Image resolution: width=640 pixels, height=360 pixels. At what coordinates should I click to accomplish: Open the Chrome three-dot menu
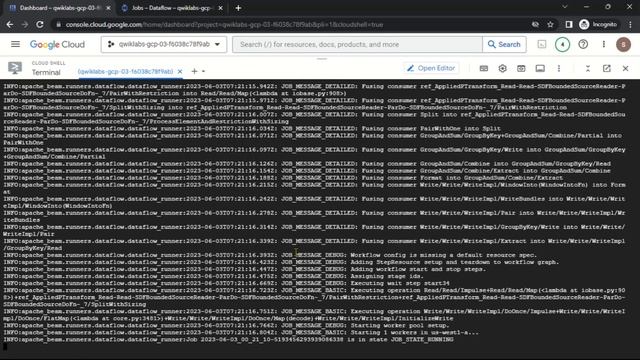pos(631,24)
